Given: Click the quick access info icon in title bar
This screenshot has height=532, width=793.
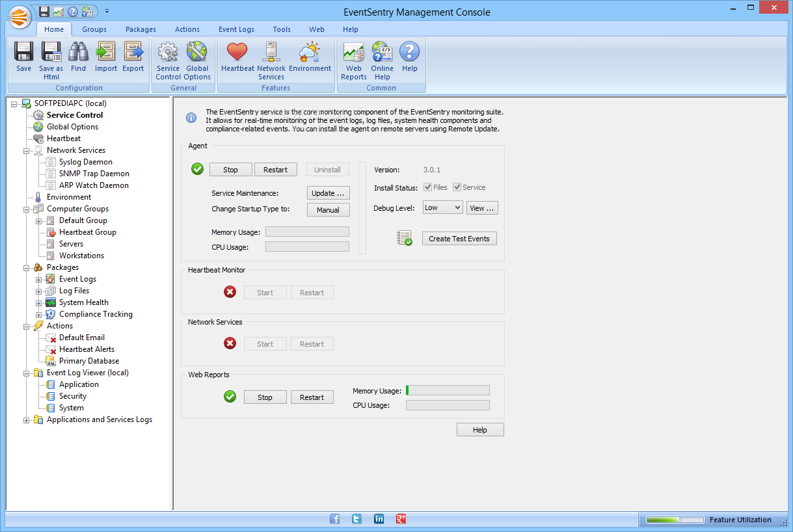Looking at the screenshot, I should coord(87,11).
